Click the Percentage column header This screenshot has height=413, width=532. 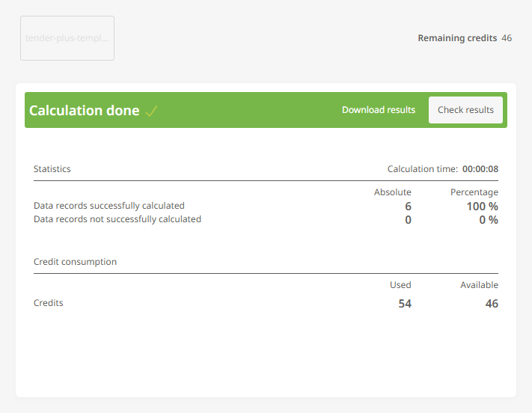tap(474, 192)
